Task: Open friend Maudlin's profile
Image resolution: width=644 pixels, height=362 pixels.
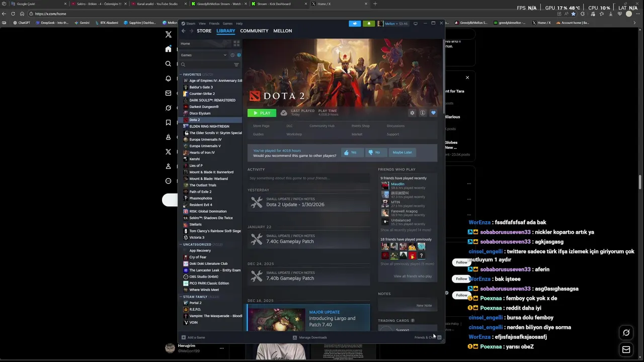Action: pos(397,184)
